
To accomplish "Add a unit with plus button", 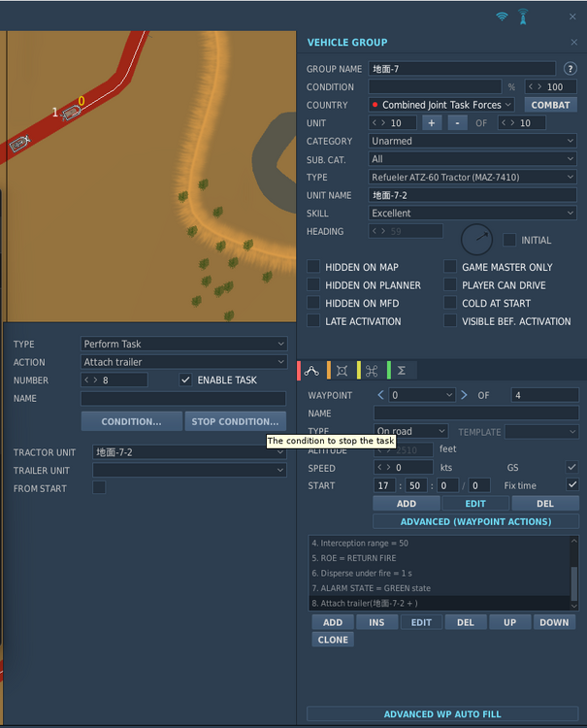I will click(x=432, y=123).
